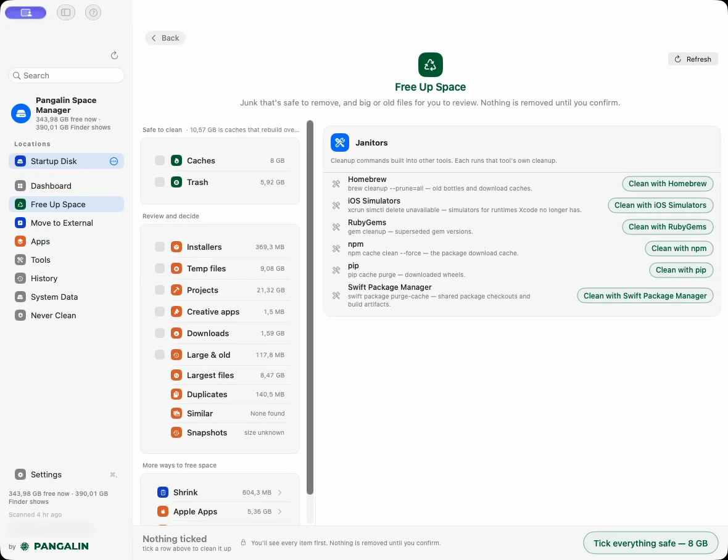Tick the Large & old checkbox

160,355
